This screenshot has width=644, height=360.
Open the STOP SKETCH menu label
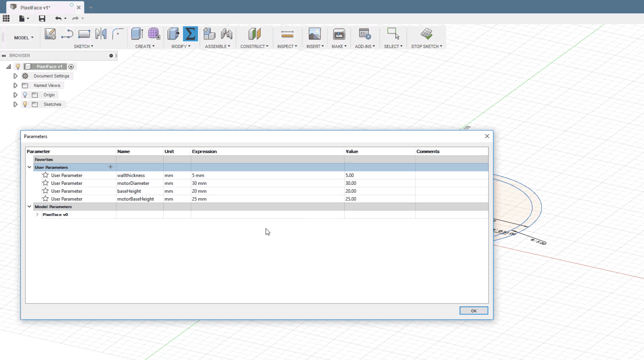click(427, 46)
